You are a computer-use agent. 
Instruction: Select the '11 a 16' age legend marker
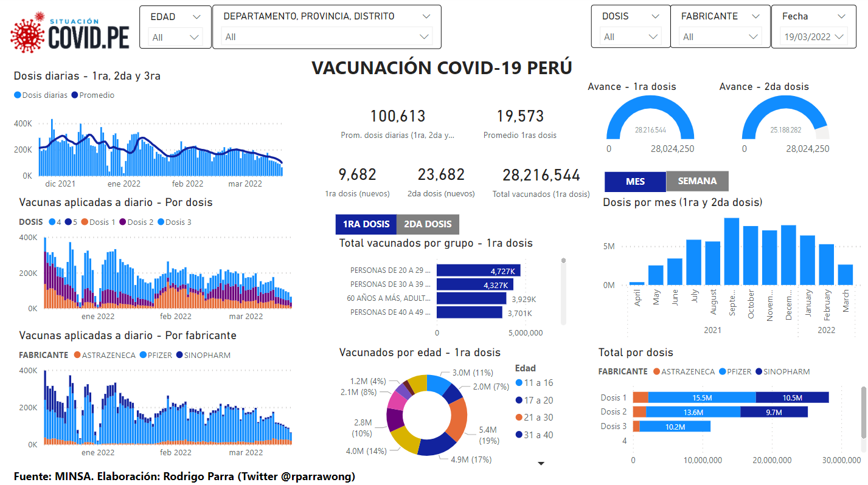click(x=519, y=383)
